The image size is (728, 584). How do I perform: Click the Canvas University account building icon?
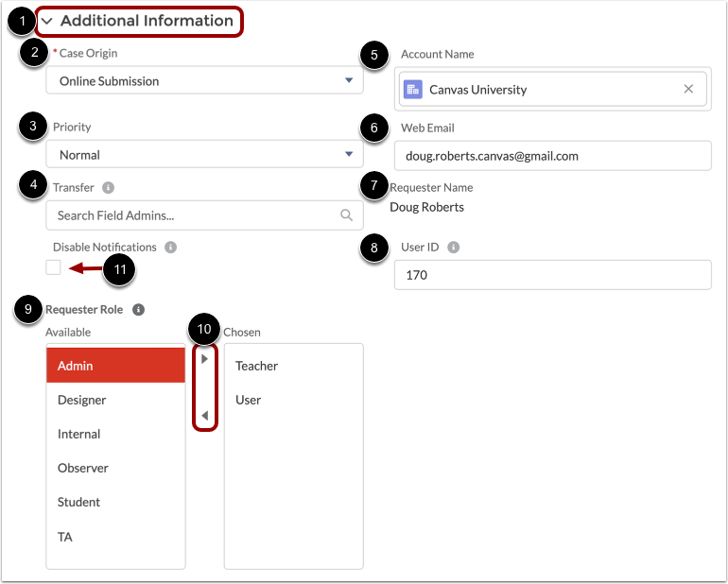(413, 90)
